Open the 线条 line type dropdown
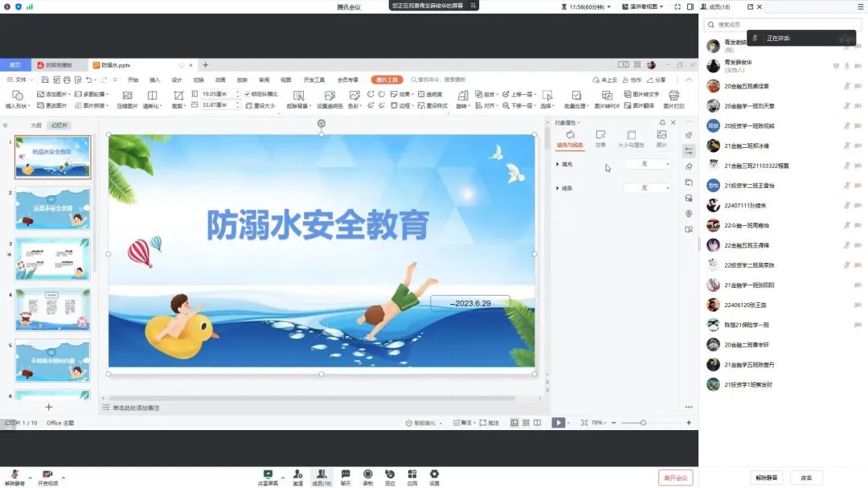Viewport: 868px width, 488px height. point(647,188)
